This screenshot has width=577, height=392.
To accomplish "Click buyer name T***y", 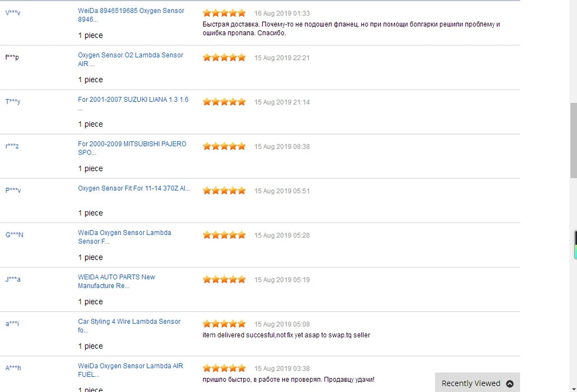I will click(13, 101).
